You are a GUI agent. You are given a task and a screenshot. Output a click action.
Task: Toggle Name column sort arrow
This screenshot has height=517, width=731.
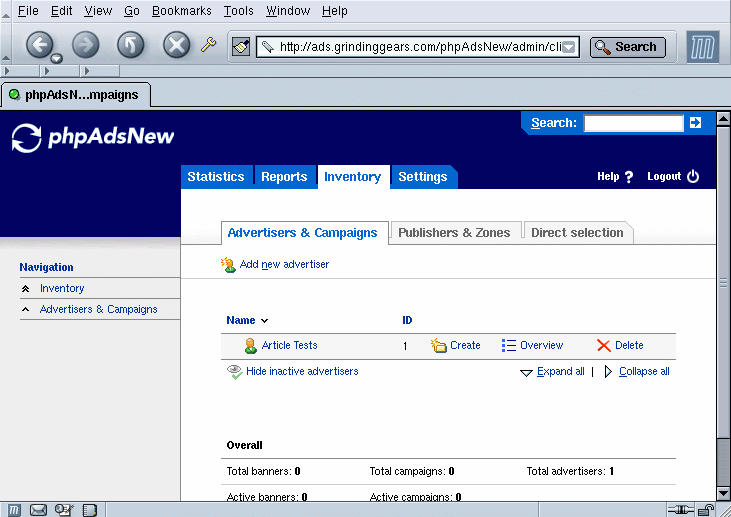click(264, 321)
